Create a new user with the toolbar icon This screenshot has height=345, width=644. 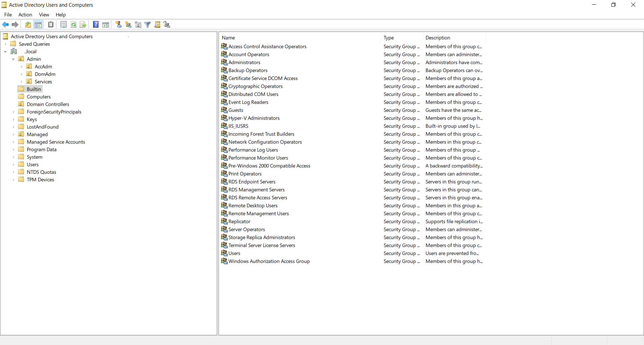118,24
